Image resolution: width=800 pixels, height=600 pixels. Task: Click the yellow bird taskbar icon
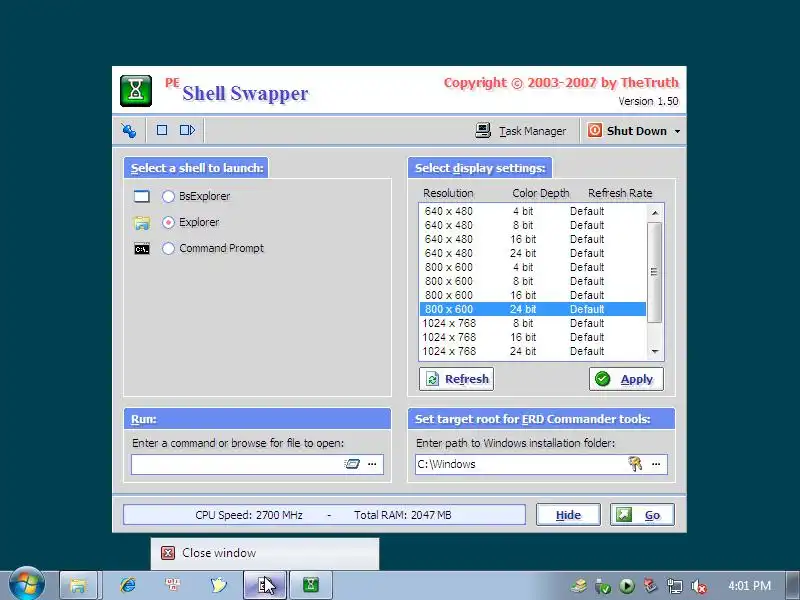[218, 585]
